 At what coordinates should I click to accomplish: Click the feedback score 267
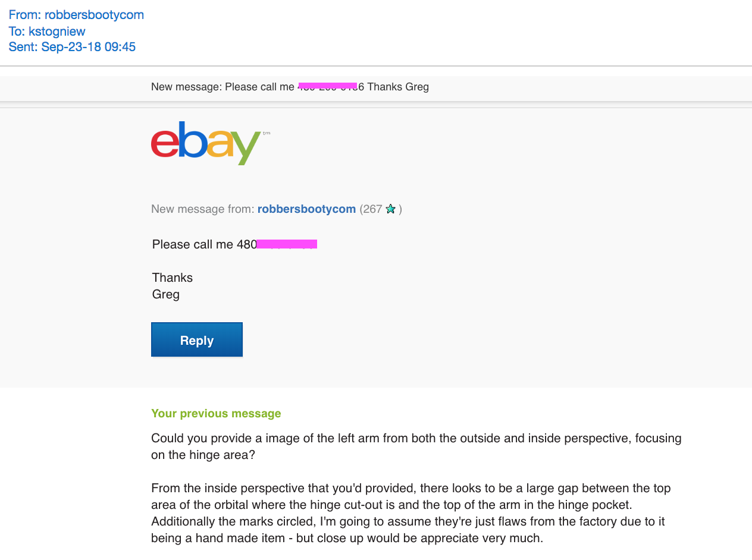[373, 209]
